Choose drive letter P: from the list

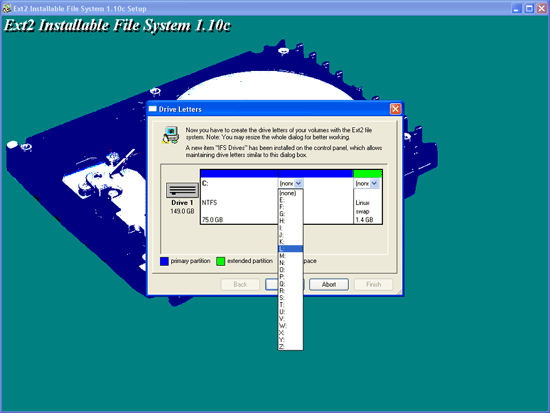[290, 277]
